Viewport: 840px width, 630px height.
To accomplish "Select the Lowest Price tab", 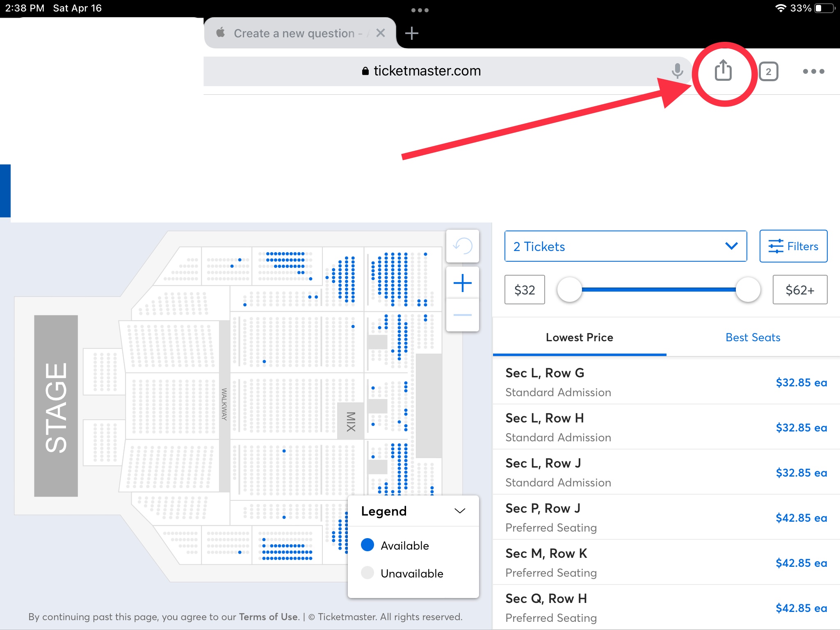I will click(579, 337).
